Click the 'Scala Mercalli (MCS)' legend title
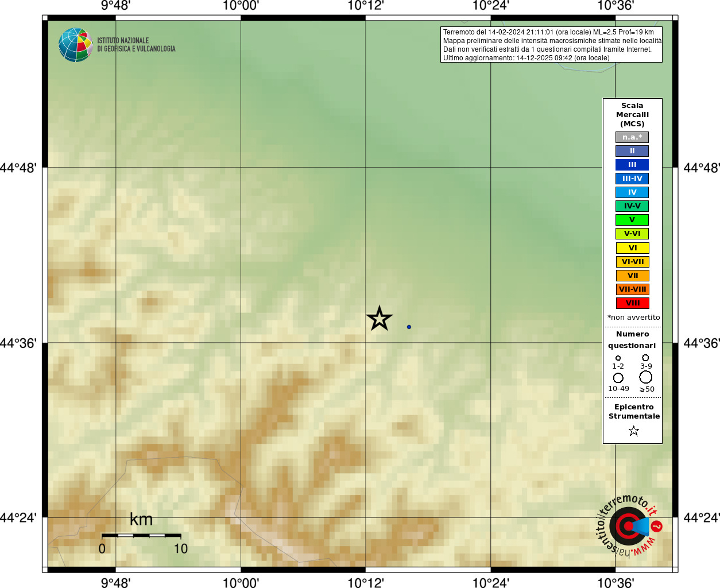 tap(632, 115)
